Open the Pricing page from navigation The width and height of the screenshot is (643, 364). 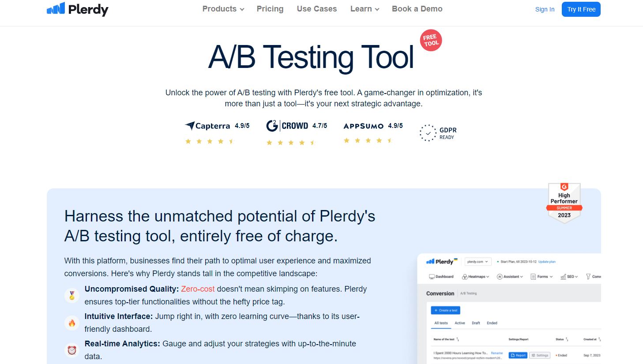point(270,9)
